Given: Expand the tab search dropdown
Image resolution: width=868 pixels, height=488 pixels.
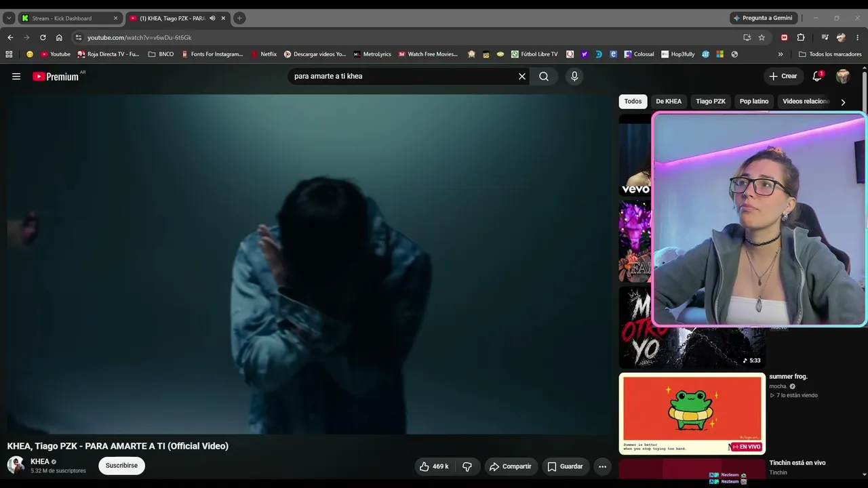Looking at the screenshot, I should [x=9, y=18].
